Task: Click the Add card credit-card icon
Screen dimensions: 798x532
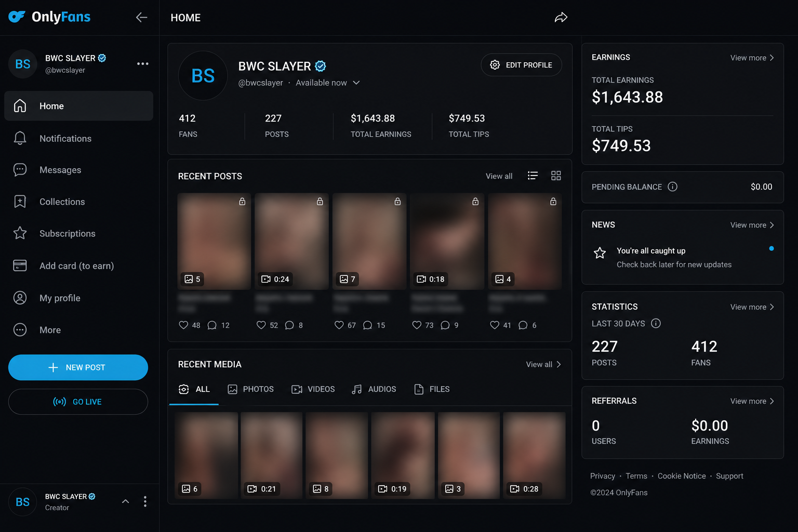Action: [20, 265]
